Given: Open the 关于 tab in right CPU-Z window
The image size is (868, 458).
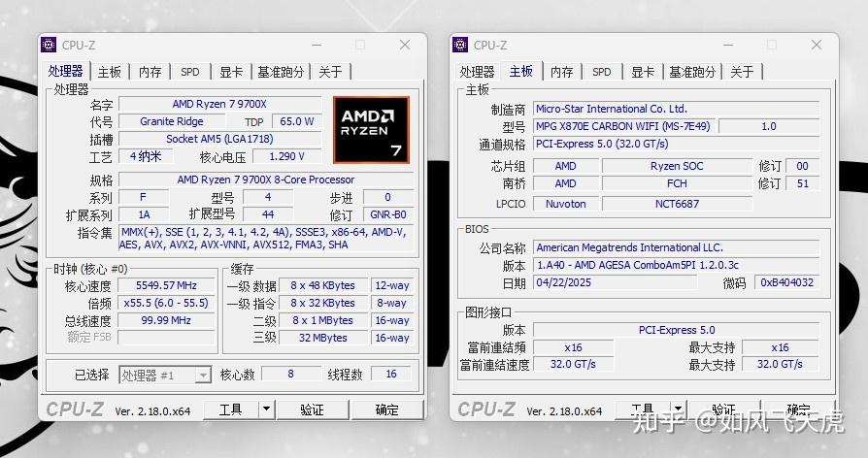Looking at the screenshot, I should [743, 72].
